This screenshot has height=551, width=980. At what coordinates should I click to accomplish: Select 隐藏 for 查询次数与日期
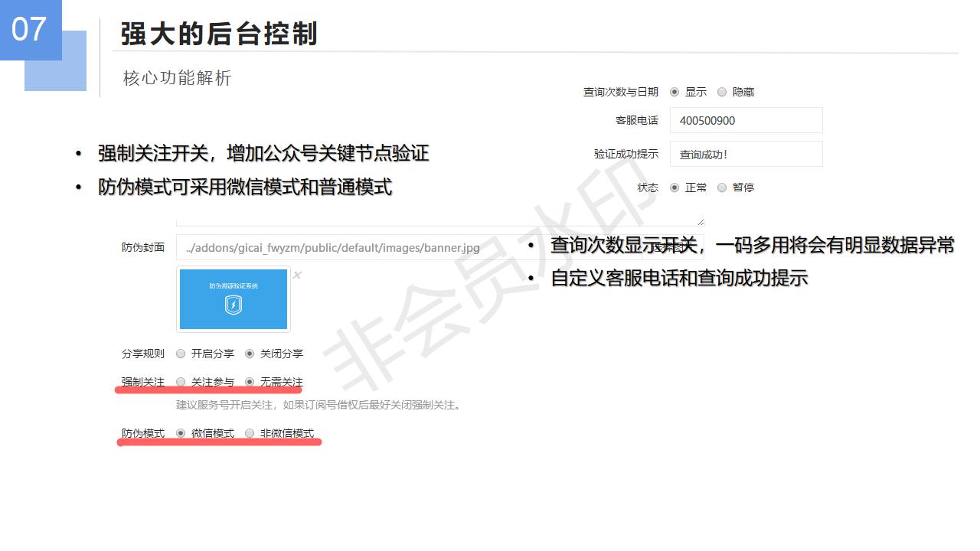[x=722, y=92]
